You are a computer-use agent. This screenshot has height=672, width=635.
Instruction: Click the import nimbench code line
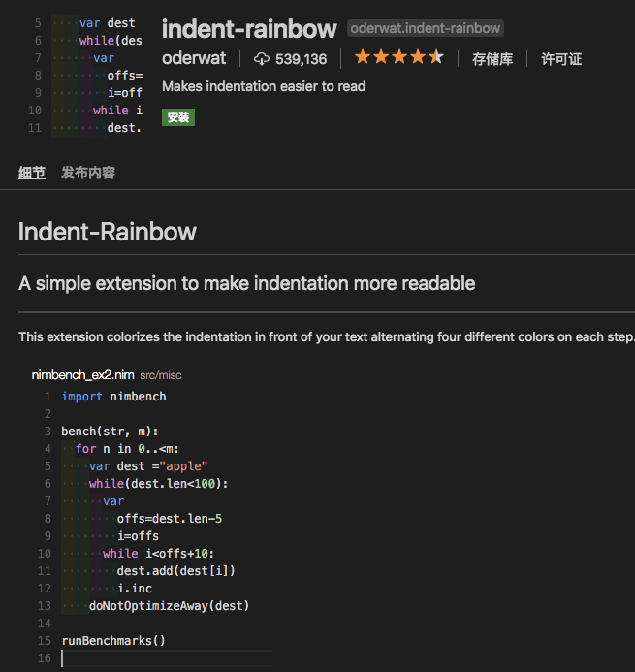coord(113,397)
